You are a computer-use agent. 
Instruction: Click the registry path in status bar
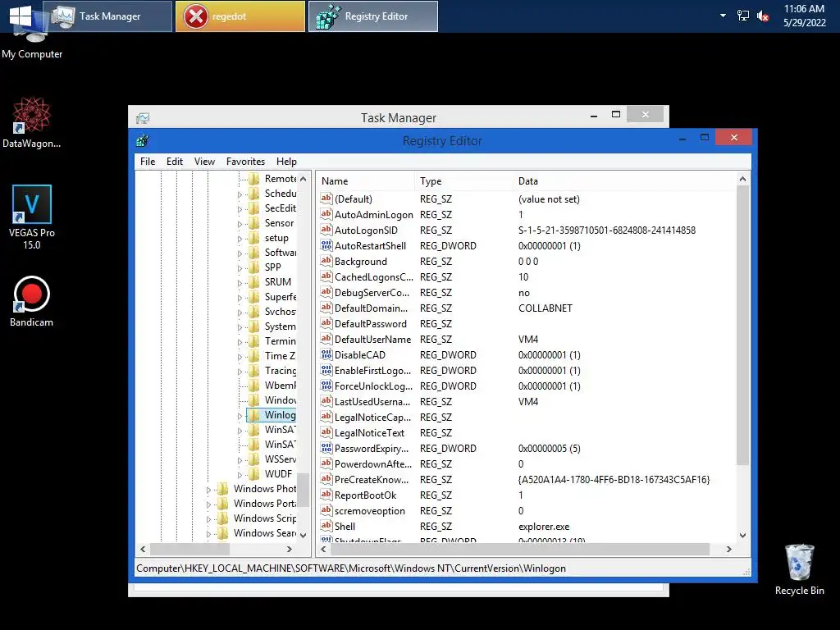tap(351, 568)
